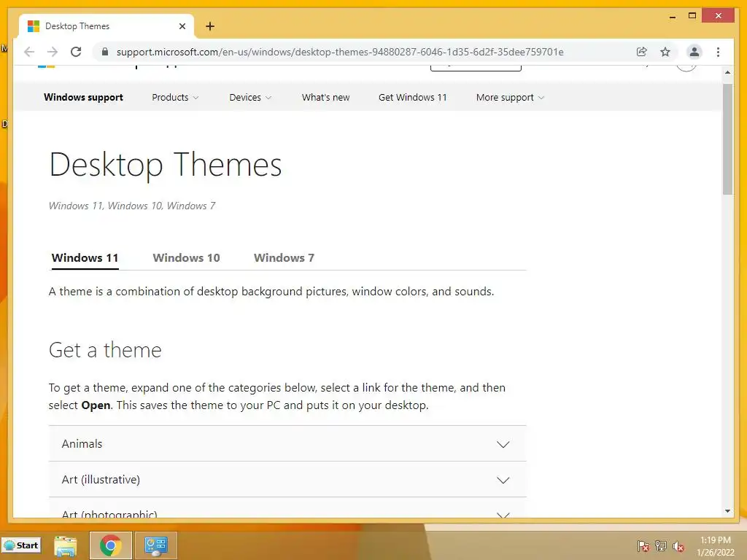This screenshot has height=560, width=747.
Task: Expand the More support dropdown
Action: tap(510, 97)
